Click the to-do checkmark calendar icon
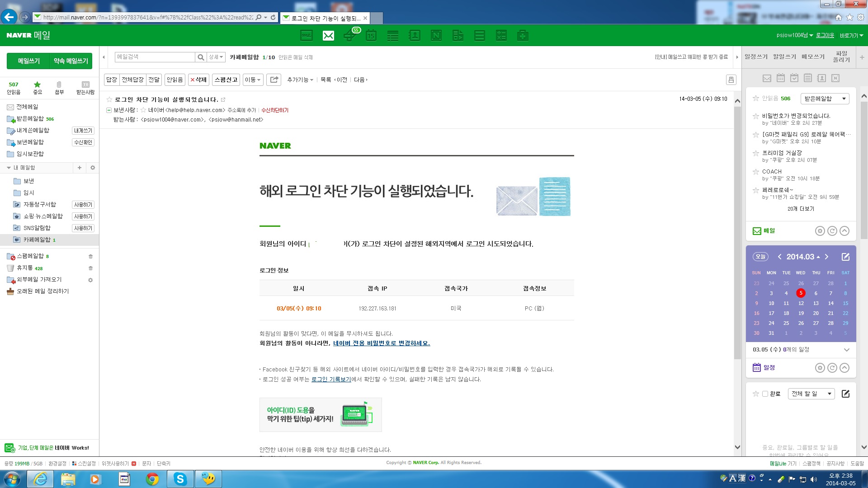 click(794, 78)
